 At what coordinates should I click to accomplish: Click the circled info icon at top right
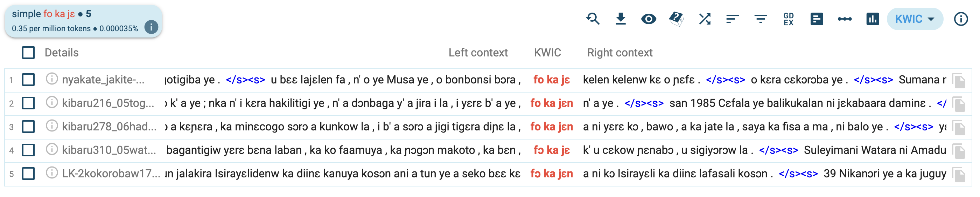tap(961, 19)
